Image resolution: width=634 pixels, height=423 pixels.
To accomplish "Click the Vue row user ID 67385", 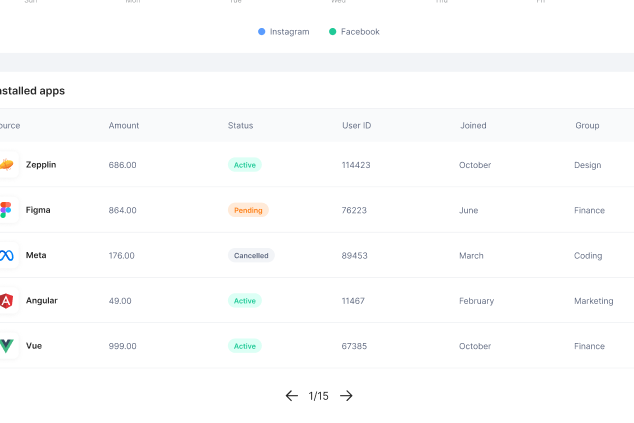I will [354, 346].
